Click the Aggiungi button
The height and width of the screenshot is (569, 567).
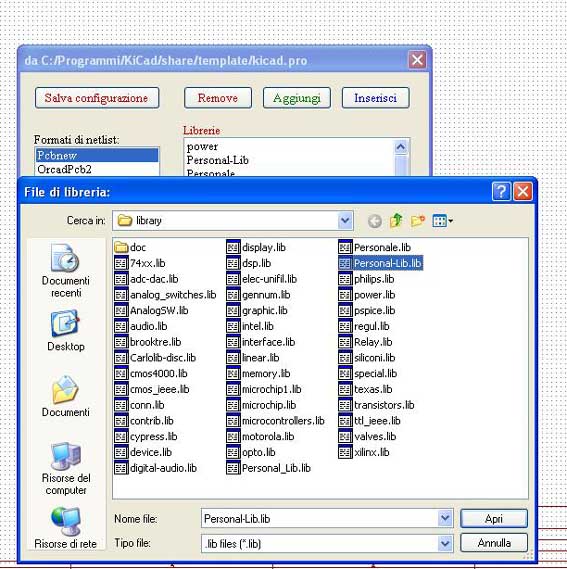297,98
